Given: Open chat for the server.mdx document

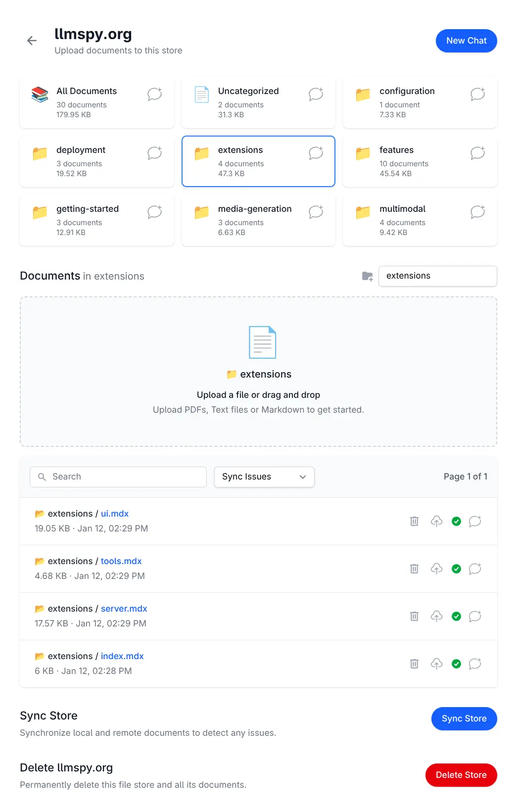Looking at the screenshot, I should [475, 616].
